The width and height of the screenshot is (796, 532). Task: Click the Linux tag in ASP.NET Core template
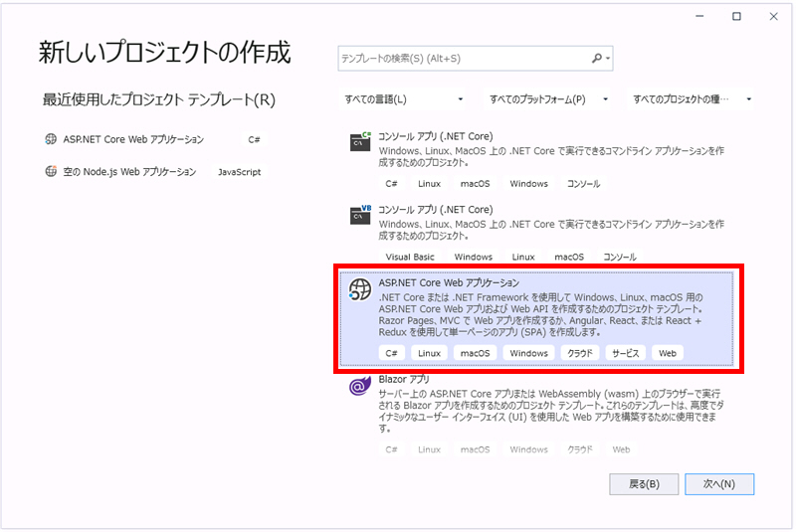pos(430,353)
